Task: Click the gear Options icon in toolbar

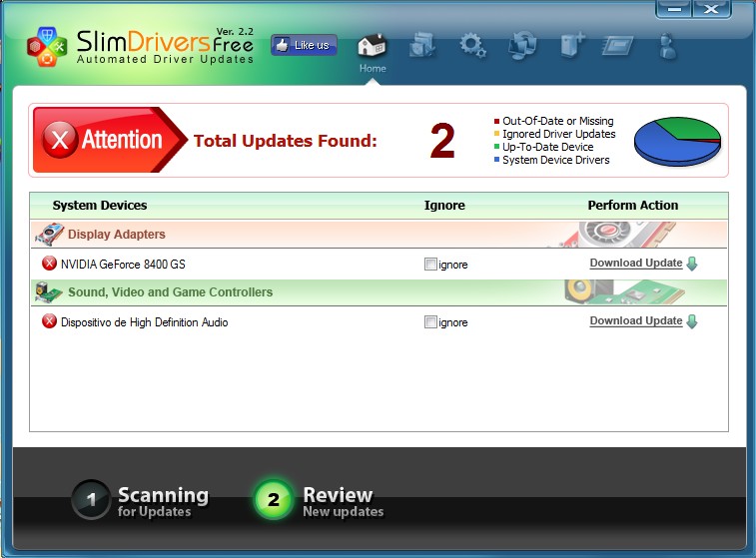Action: (471, 45)
